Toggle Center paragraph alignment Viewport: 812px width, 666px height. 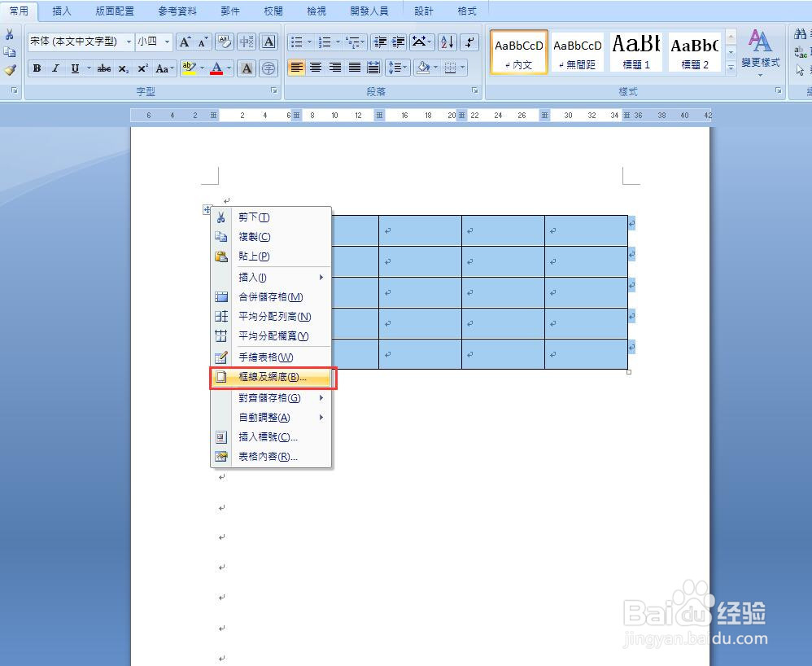[316, 68]
